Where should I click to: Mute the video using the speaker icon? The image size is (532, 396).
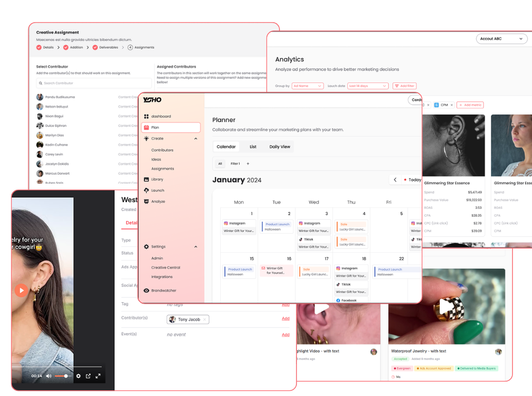(x=48, y=376)
